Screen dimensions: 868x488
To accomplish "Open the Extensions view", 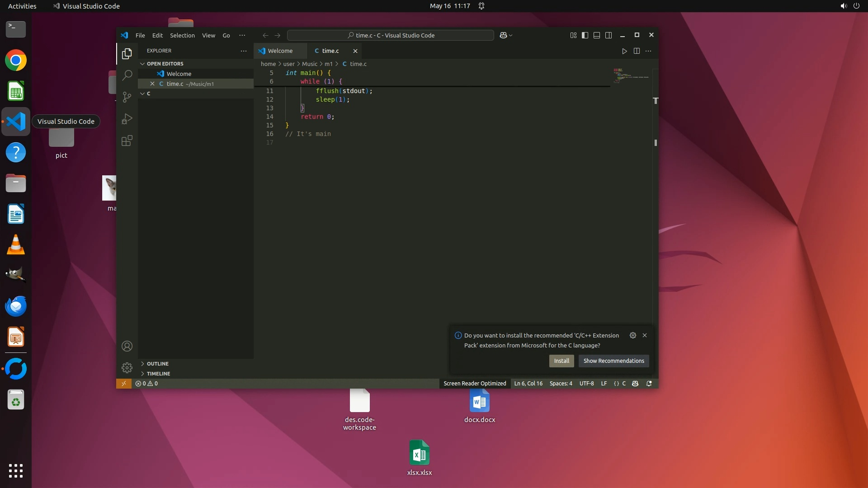I will point(127,141).
